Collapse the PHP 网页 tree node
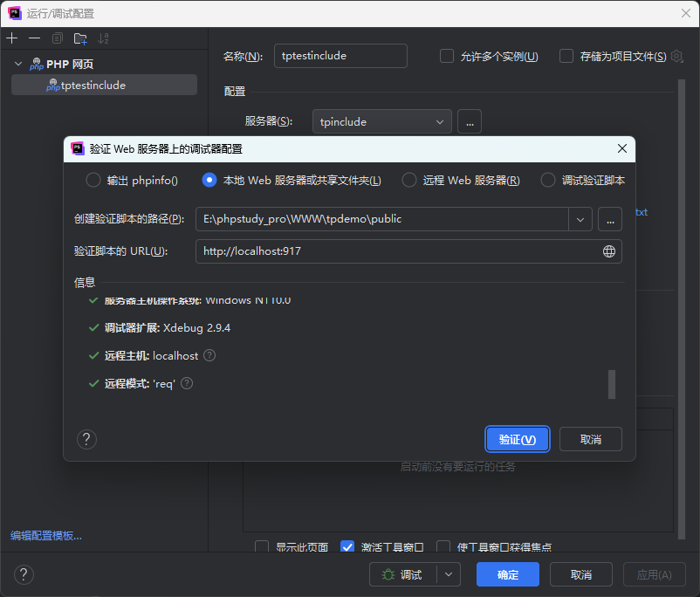Screen dimensions: 700x597 (18, 64)
